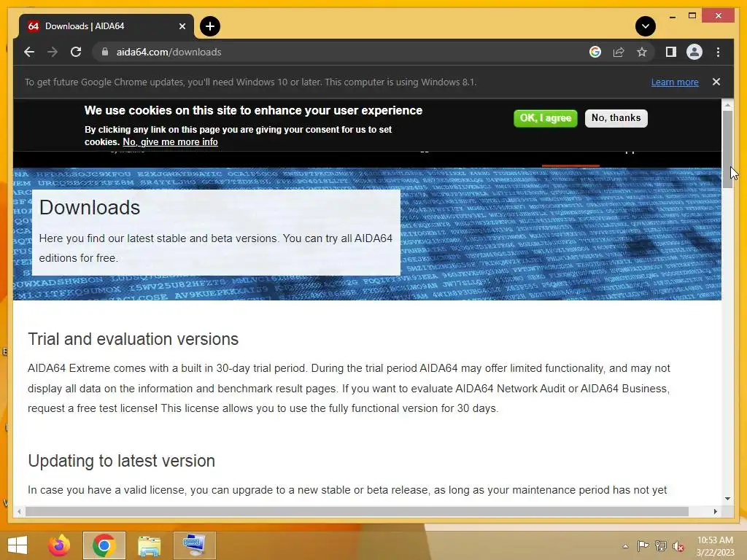The width and height of the screenshot is (747, 560).
Task: Open the Windows Start menu
Action: coord(18,545)
